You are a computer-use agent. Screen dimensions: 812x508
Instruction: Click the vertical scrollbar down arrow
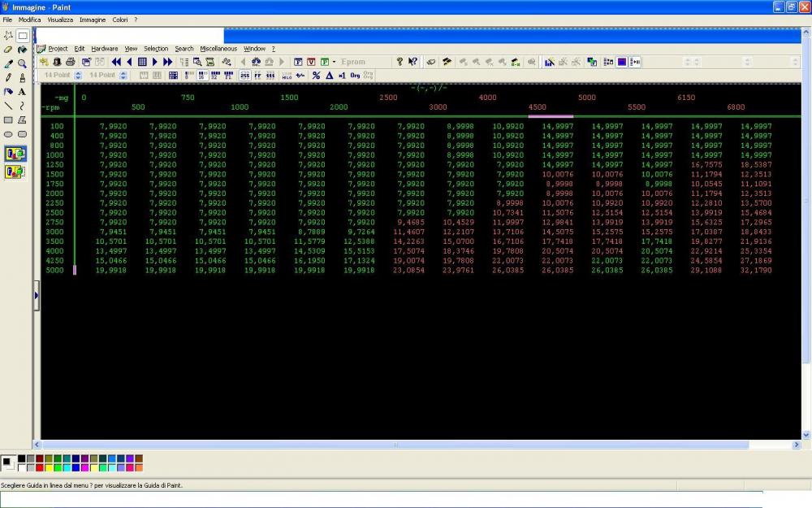tap(806, 435)
